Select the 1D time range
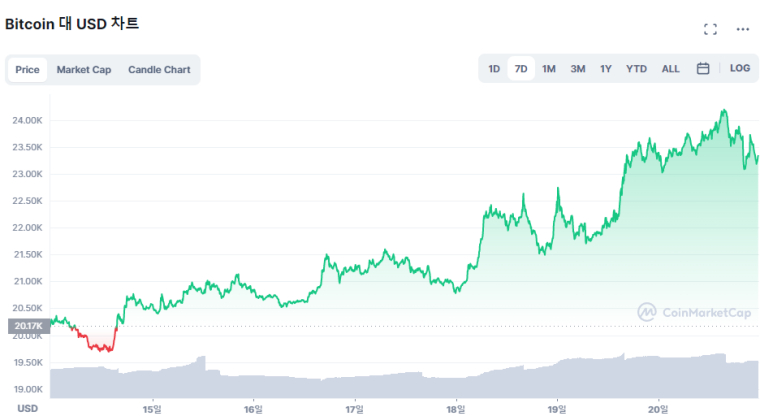 click(494, 69)
